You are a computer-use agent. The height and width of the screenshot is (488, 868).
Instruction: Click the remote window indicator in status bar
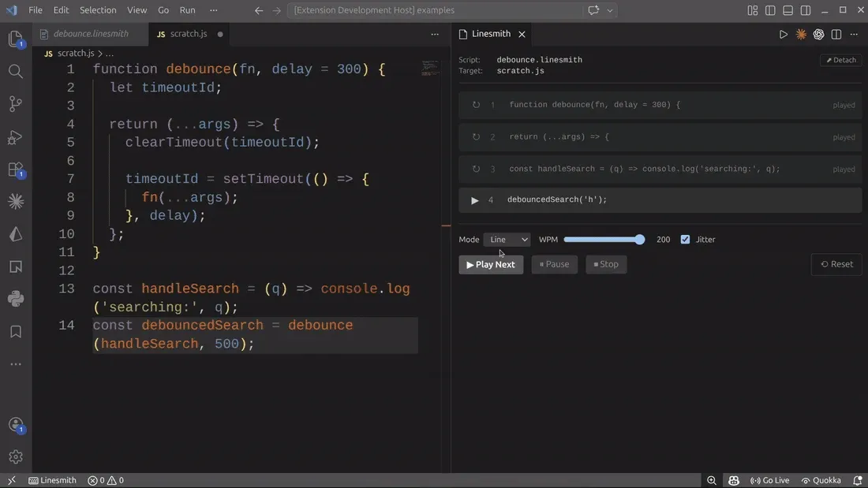point(11,480)
